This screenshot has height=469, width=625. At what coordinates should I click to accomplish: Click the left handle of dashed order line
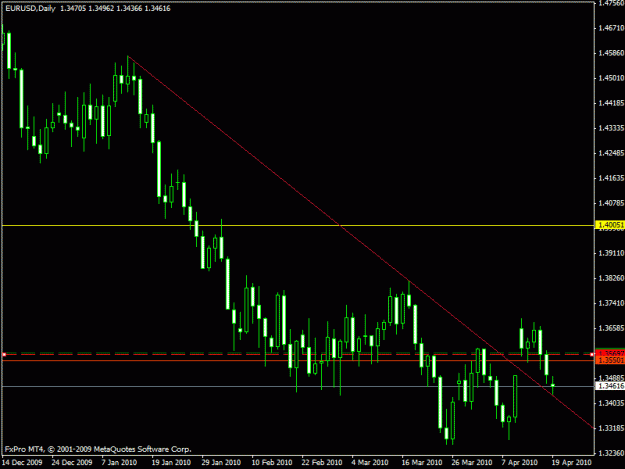pyautogui.click(x=4, y=354)
